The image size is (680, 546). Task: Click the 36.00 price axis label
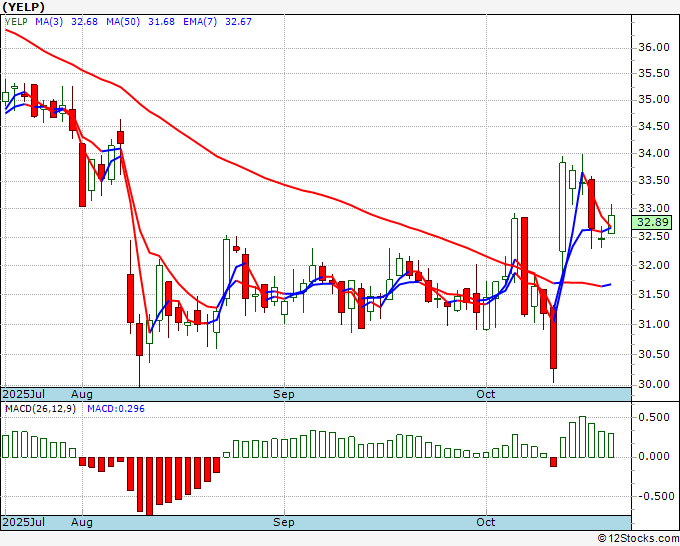coord(654,48)
